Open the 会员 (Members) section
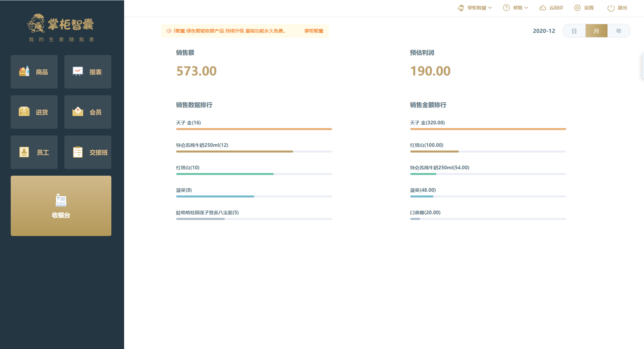 (x=88, y=112)
